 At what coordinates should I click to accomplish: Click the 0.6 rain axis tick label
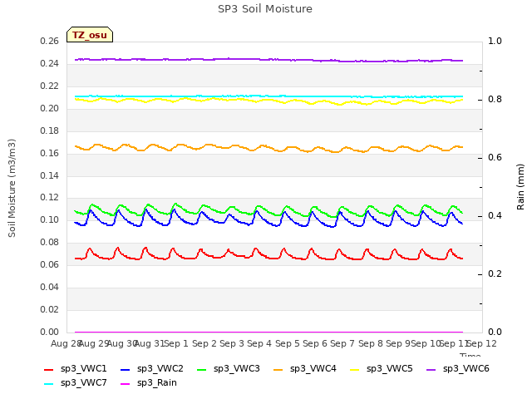495,158
